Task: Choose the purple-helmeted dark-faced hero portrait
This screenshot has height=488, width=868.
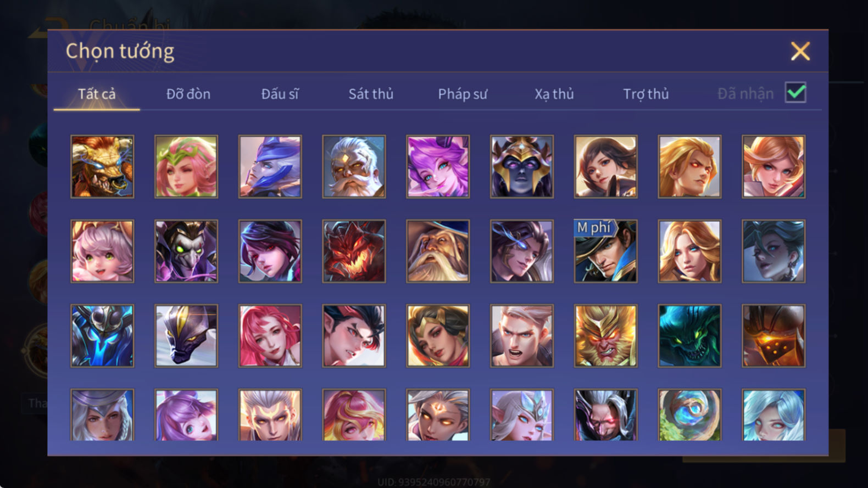Action: (522, 167)
